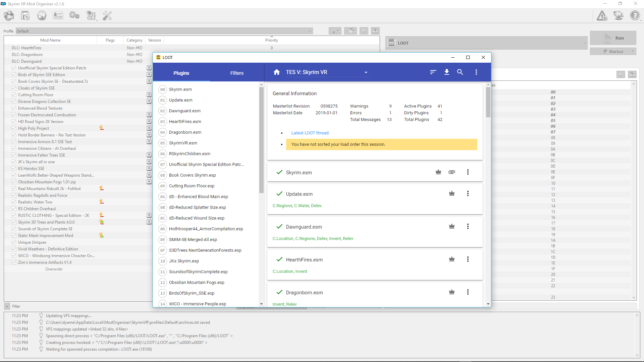Toggle Birds of Skyrim SSE Edition checkbox
This screenshot has width=644, height=362.
14,74
